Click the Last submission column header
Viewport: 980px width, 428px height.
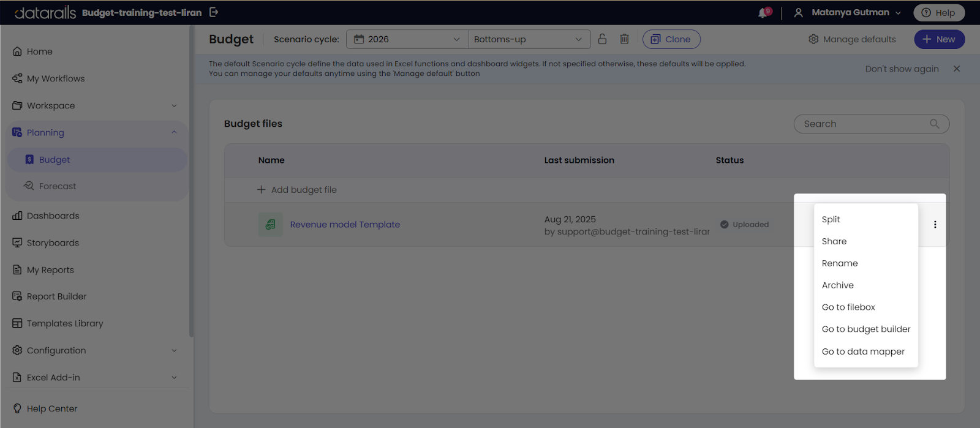coord(579,160)
